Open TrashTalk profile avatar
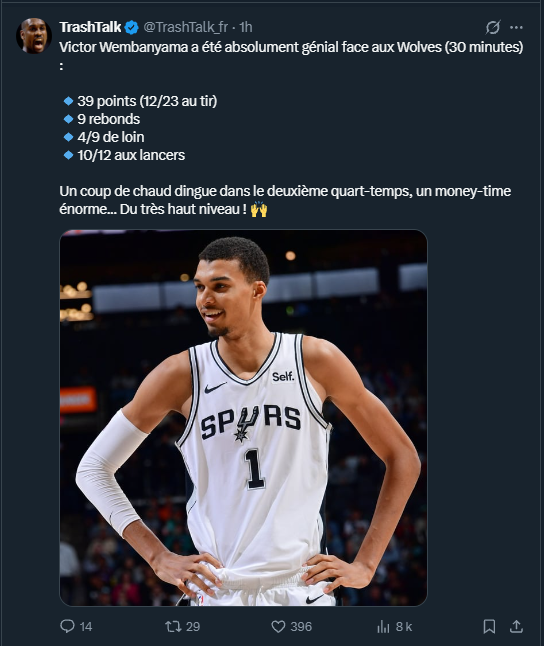The width and height of the screenshot is (544, 646). tap(34, 36)
